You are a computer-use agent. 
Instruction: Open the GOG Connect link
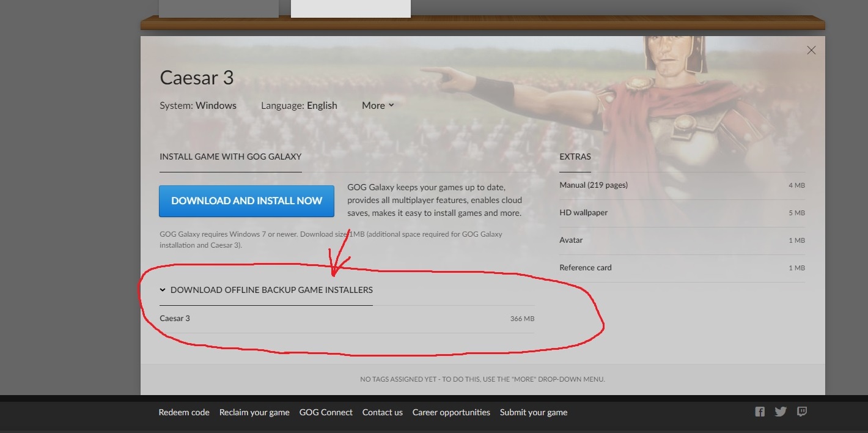tap(326, 412)
